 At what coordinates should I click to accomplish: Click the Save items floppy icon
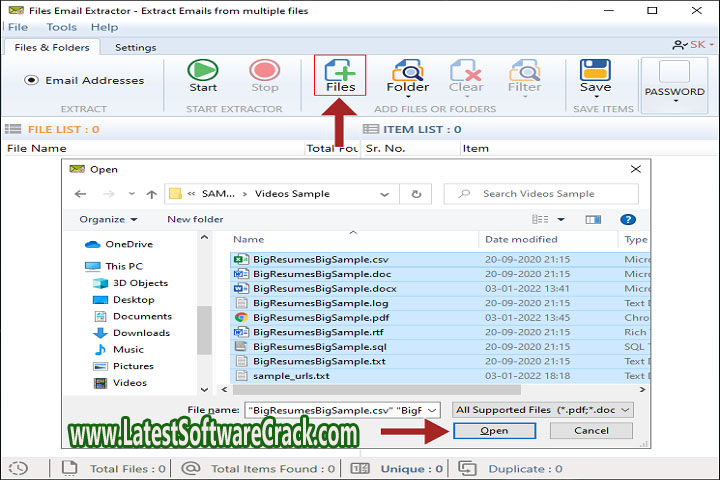tap(595, 70)
